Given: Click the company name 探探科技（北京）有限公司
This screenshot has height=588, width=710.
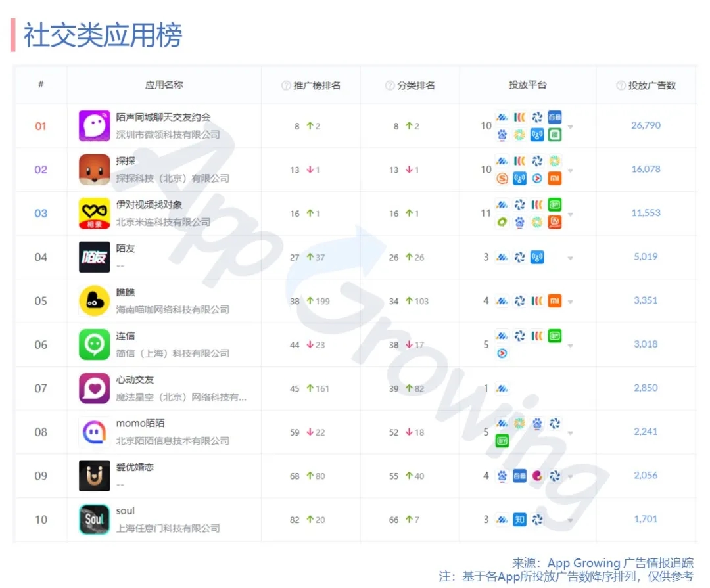Looking at the screenshot, I should [172, 178].
